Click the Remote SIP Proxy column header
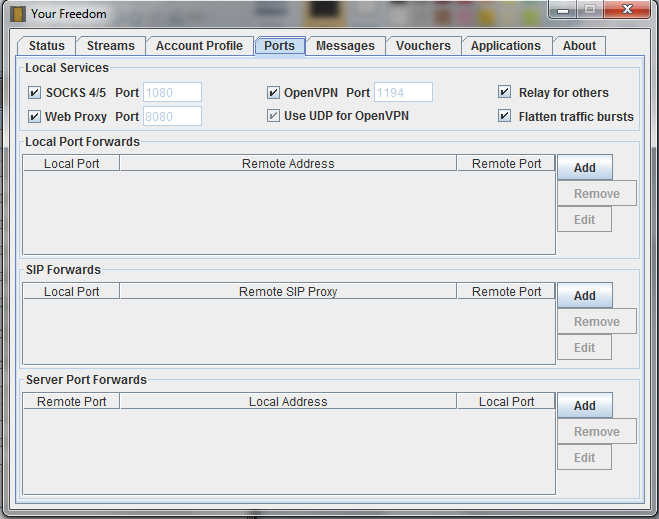This screenshot has height=519, width=659. [288, 292]
